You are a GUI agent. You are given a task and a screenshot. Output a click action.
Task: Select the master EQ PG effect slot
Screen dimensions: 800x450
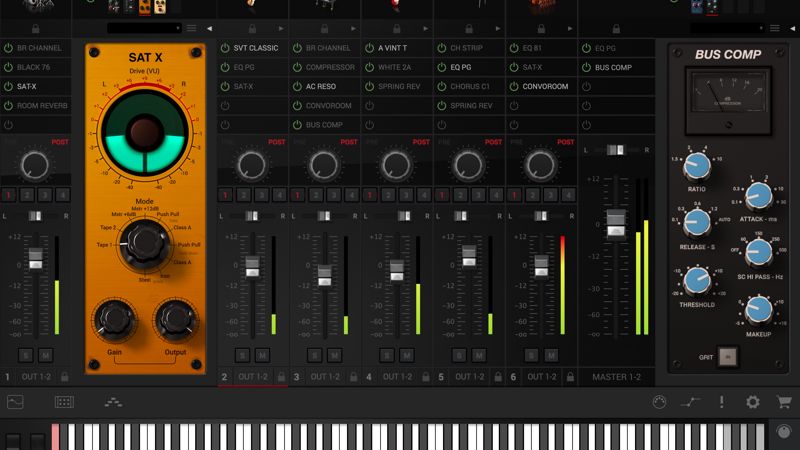click(x=616, y=48)
